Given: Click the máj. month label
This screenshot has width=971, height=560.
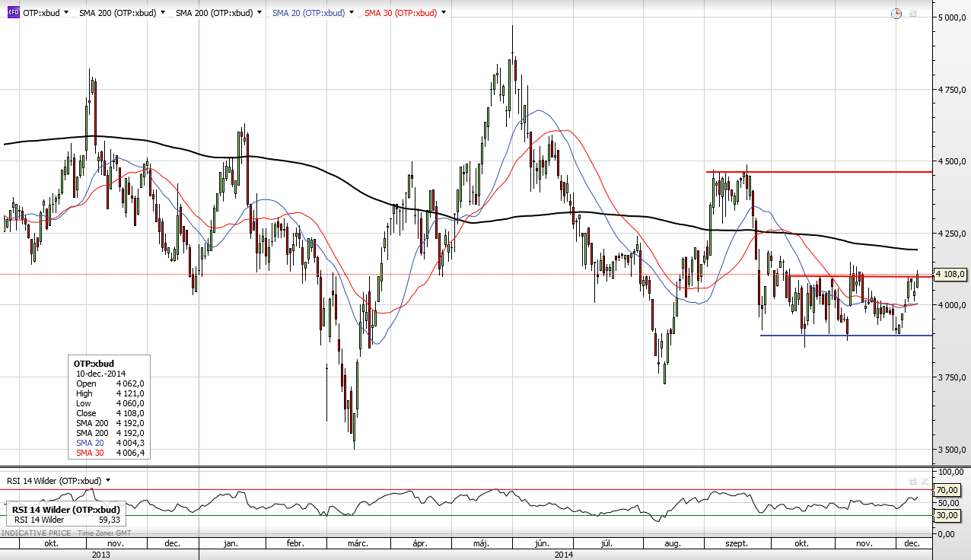Looking at the screenshot, I should (x=481, y=544).
